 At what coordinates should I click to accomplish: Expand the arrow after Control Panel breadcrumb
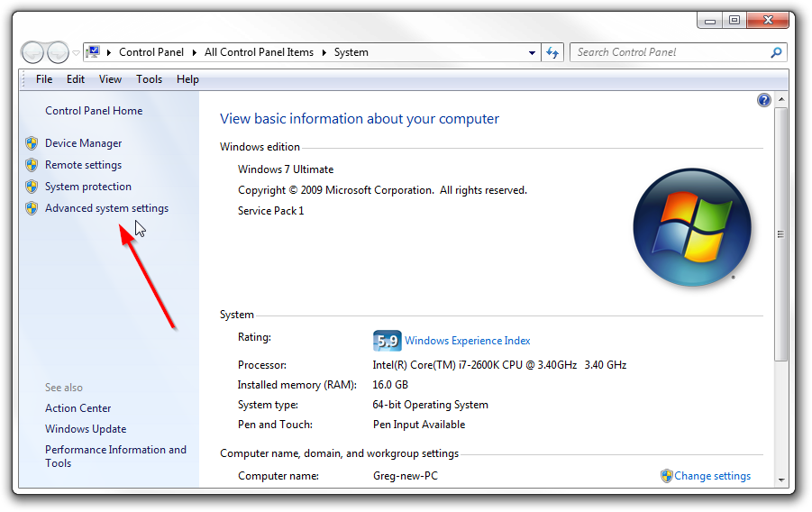coord(194,52)
